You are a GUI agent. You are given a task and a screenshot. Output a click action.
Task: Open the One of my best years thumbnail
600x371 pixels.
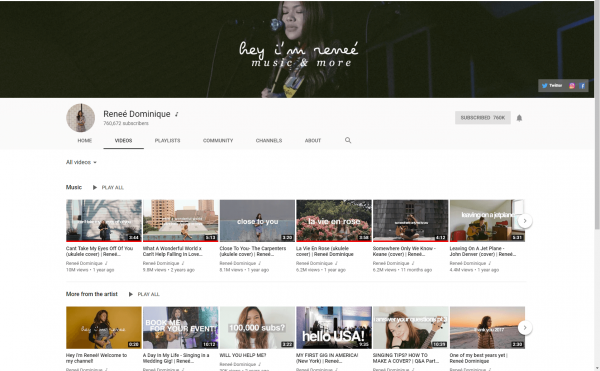[x=487, y=327]
